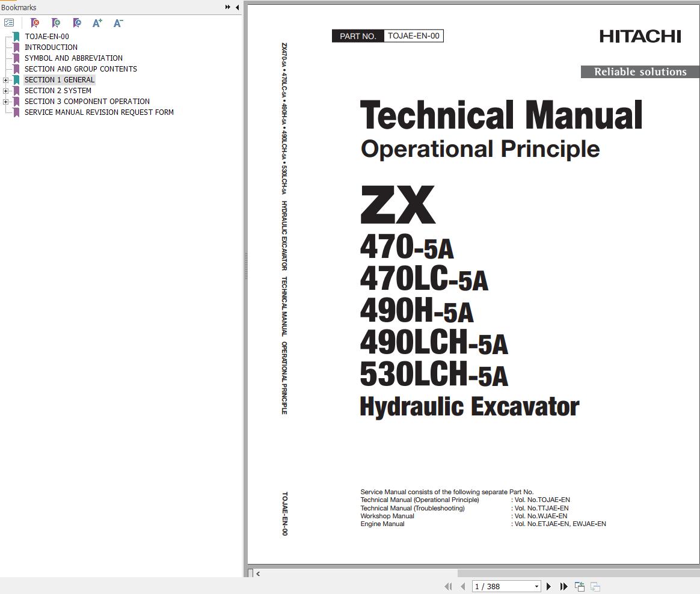Image resolution: width=700 pixels, height=594 pixels.
Task: Click the bookmark properties icon
Action: point(77,22)
